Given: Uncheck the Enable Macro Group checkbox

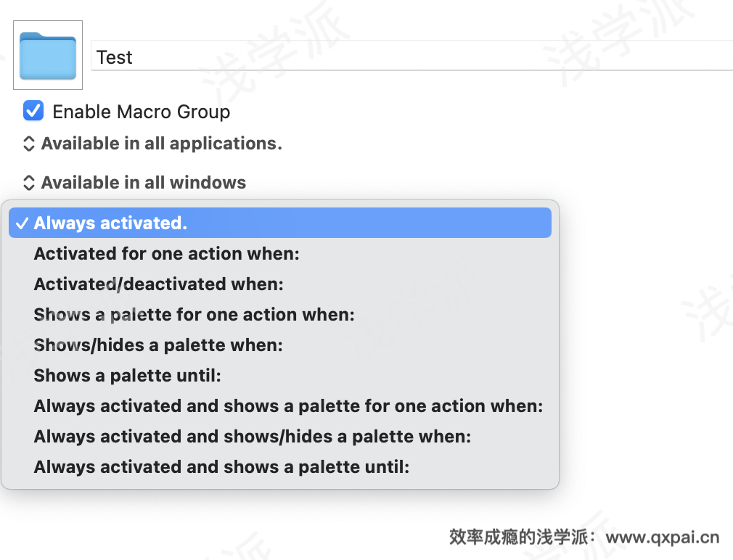Looking at the screenshot, I should (33, 111).
